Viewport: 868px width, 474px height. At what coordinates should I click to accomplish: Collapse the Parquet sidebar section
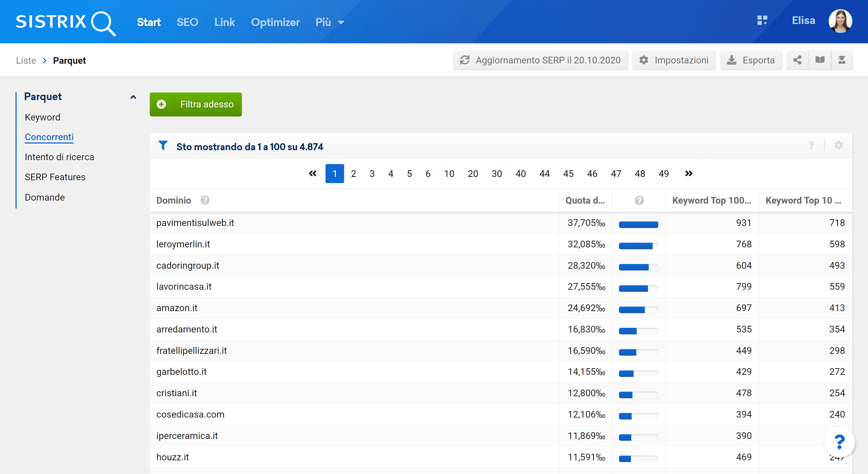[x=133, y=97]
